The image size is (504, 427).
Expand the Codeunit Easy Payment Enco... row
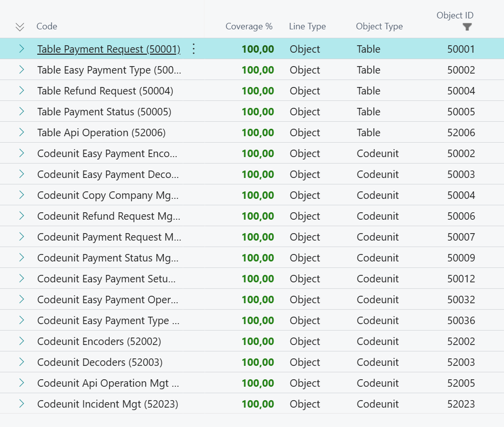click(x=21, y=154)
